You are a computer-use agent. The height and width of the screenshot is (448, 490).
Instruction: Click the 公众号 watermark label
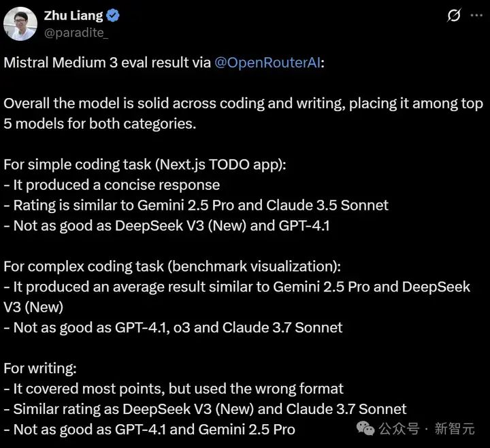coord(399,428)
